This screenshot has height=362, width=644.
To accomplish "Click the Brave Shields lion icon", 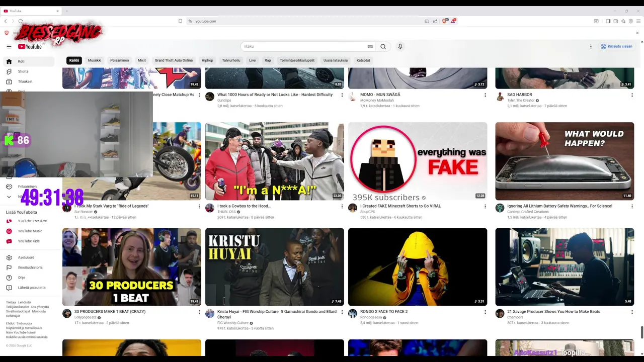I will pos(444,21).
